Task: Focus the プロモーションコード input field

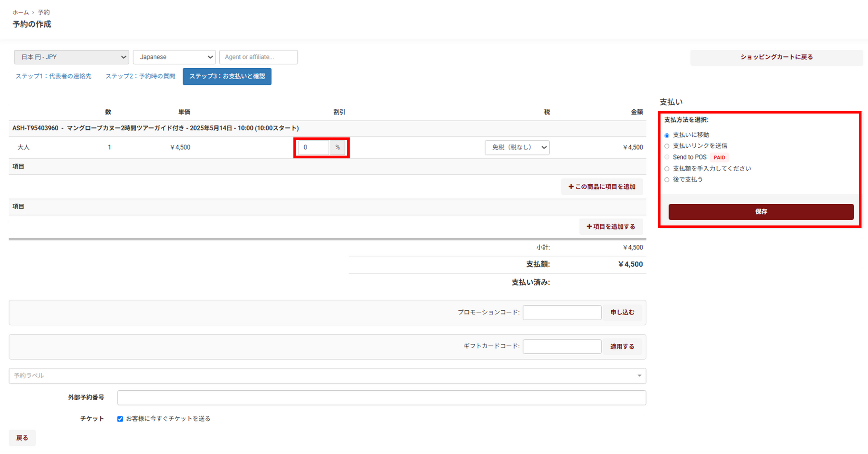Action: tap(562, 313)
